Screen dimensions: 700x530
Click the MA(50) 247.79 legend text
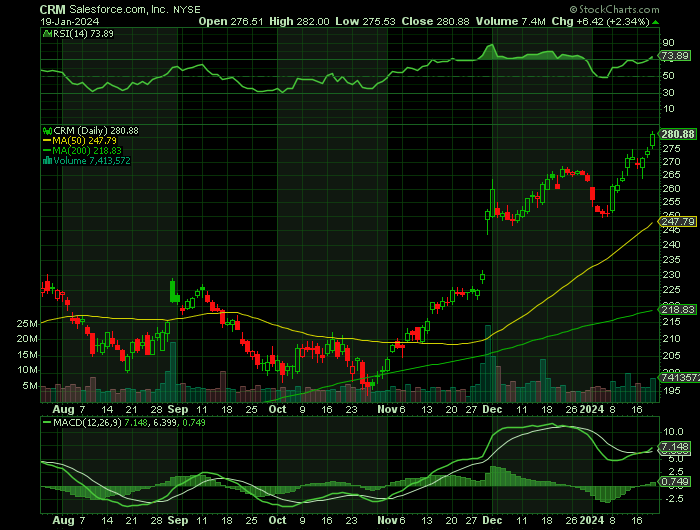click(x=84, y=141)
